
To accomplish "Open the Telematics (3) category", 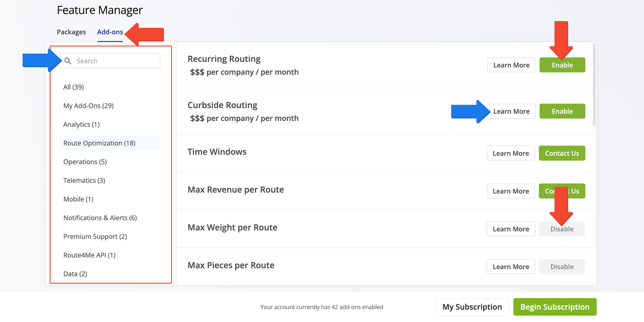I will pyautogui.click(x=84, y=180).
